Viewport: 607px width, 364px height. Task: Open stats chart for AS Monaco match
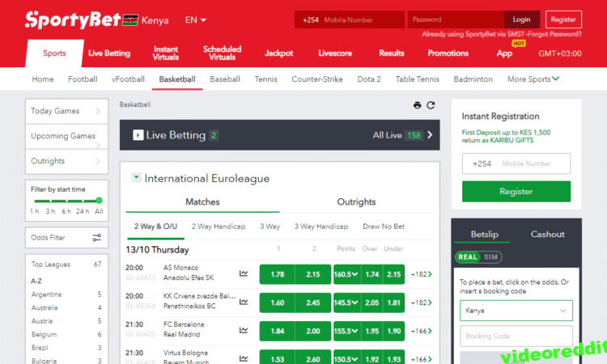[x=244, y=274]
